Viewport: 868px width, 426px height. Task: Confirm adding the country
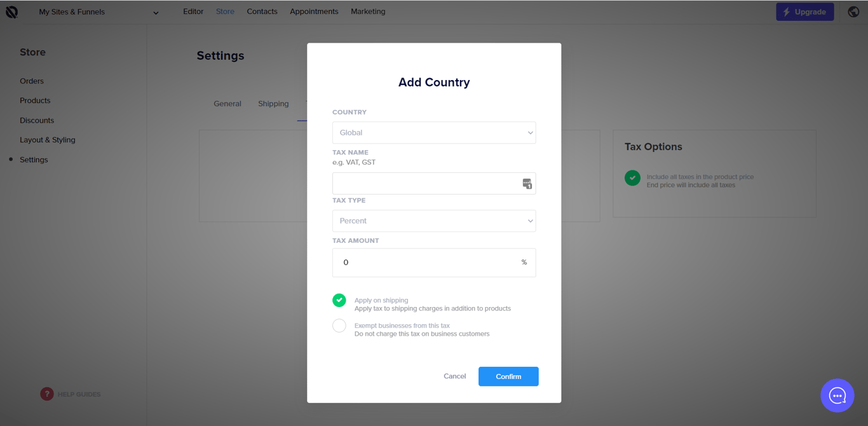pyautogui.click(x=508, y=376)
